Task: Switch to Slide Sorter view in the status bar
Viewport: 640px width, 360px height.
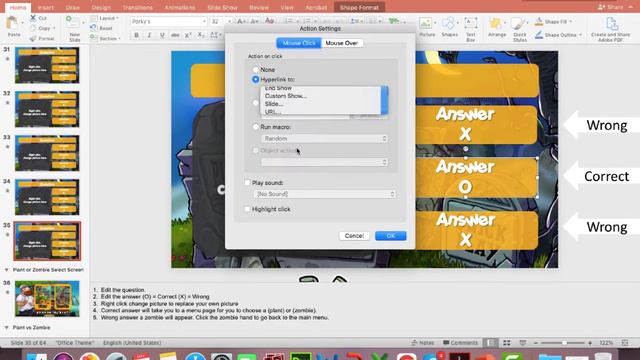Action: pyautogui.click(x=507, y=343)
